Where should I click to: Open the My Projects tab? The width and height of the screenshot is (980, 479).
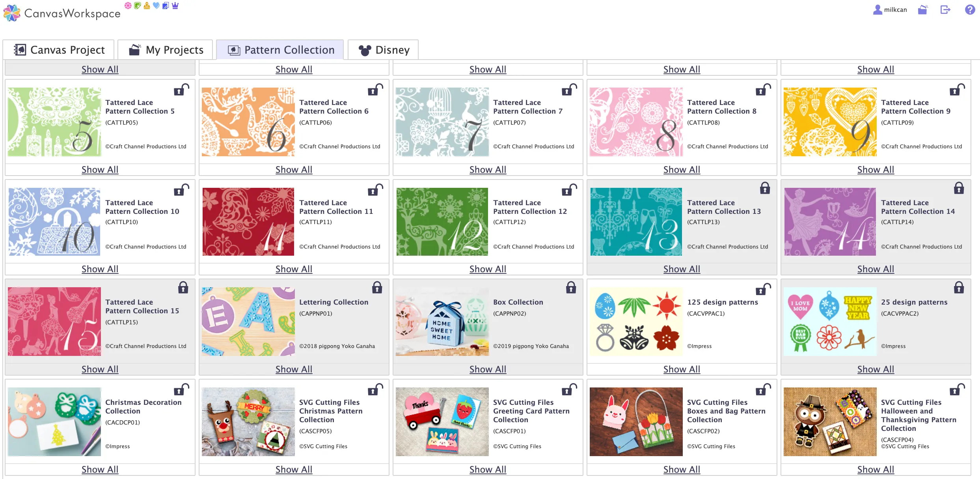[x=166, y=50]
